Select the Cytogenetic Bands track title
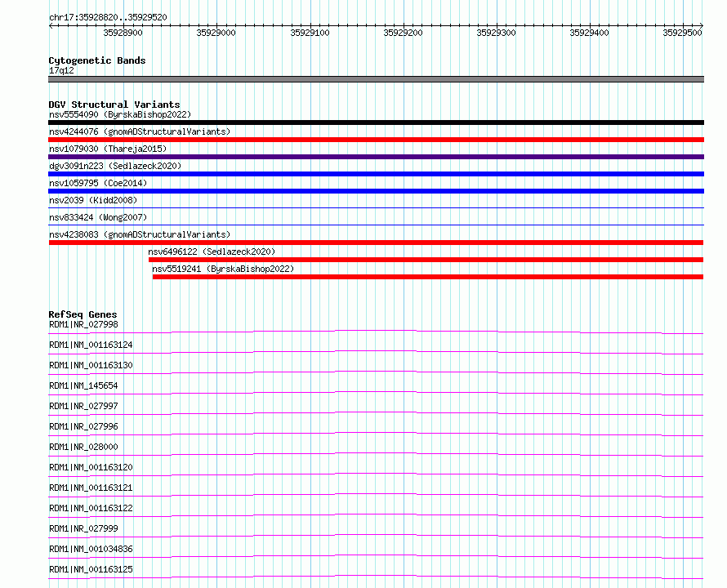The height and width of the screenshot is (588, 727). click(x=97, y=60)
